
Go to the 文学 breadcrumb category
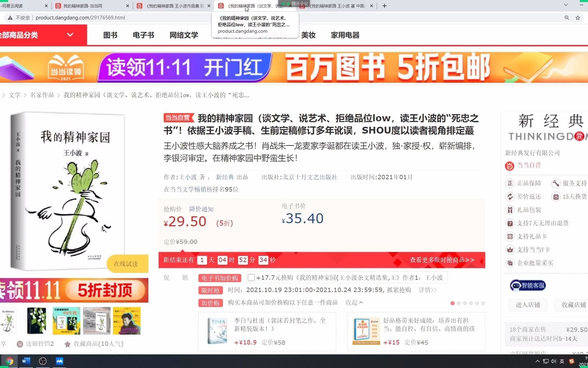[15, 95]
